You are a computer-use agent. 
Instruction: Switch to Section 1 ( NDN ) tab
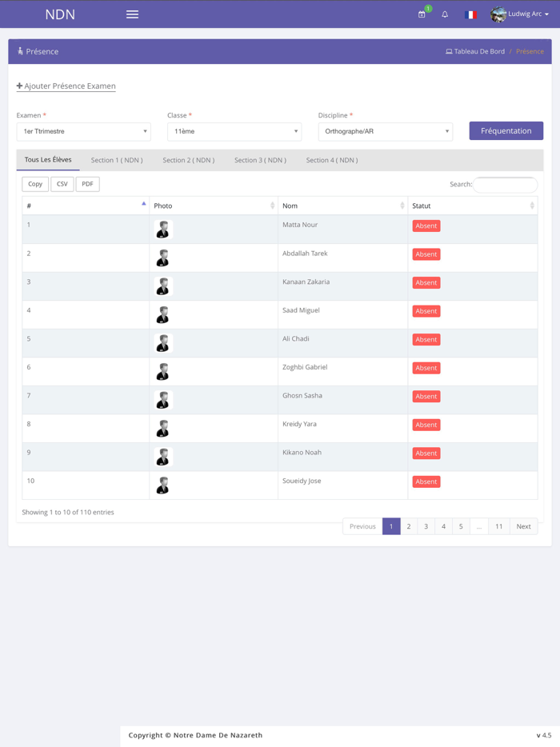117,161
